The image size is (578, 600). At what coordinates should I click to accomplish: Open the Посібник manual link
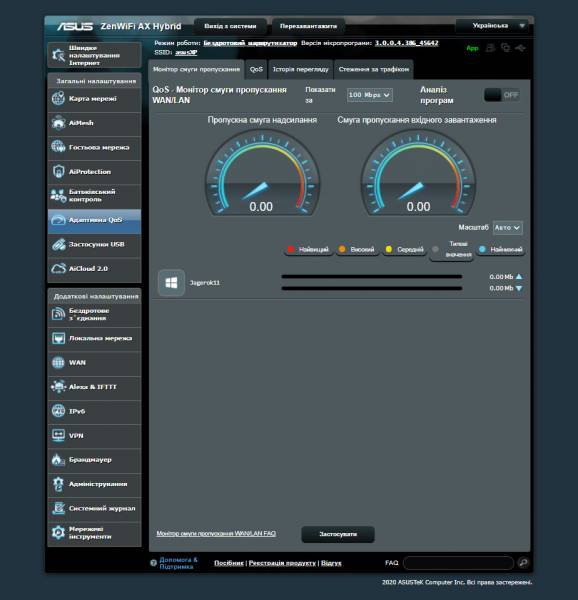pyautogui.click(x=229, y=563)
